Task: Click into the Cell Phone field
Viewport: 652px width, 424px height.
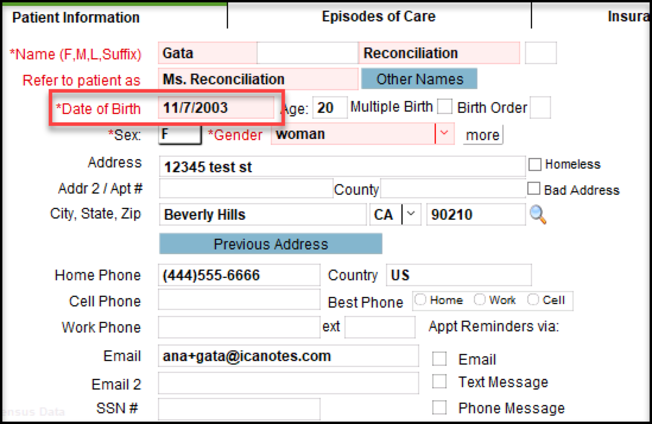Action: pyautogui.click(x=238, y=301)
